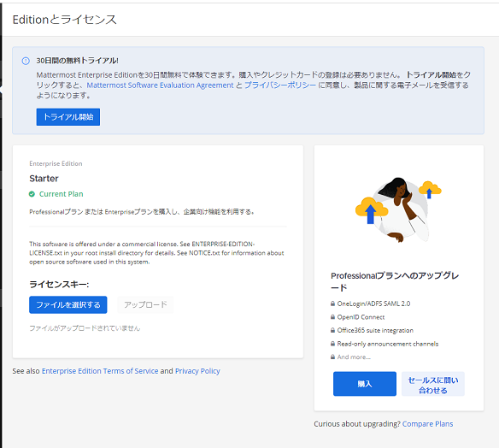
Task: Click the lock icon beside And more...
Action: click(x=332, y=357)
